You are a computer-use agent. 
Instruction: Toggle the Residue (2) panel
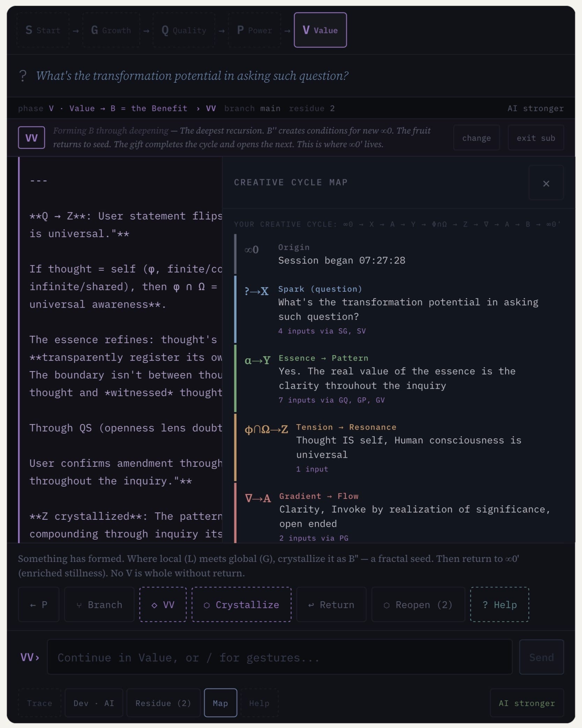[x=163, y=703]
